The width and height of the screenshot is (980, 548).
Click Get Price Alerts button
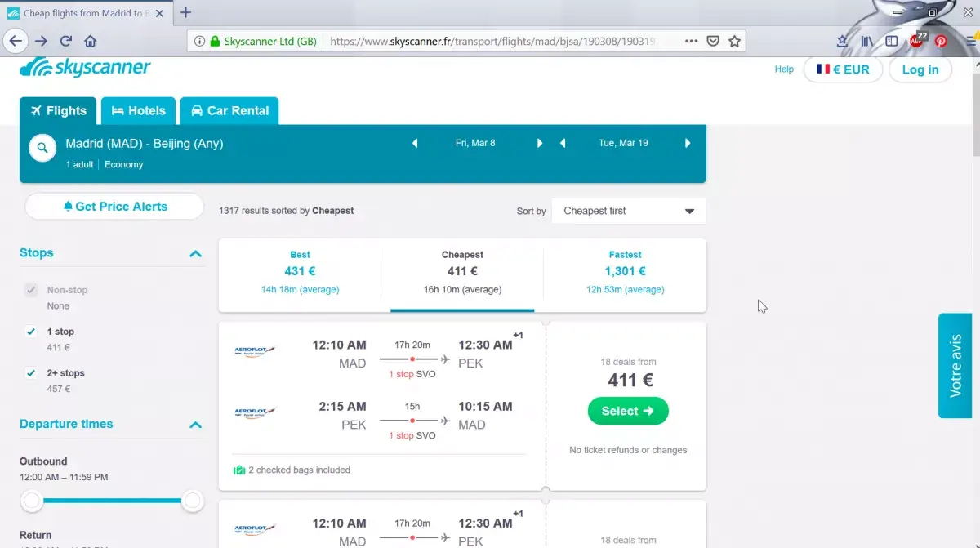(x=114, y=207)
